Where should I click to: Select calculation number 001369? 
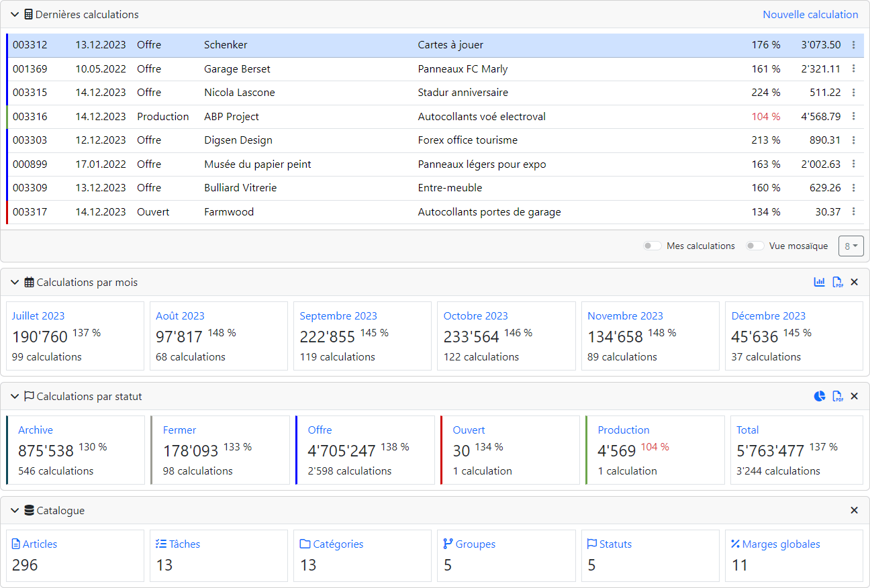pyautogui.click(x=30, y=68)
